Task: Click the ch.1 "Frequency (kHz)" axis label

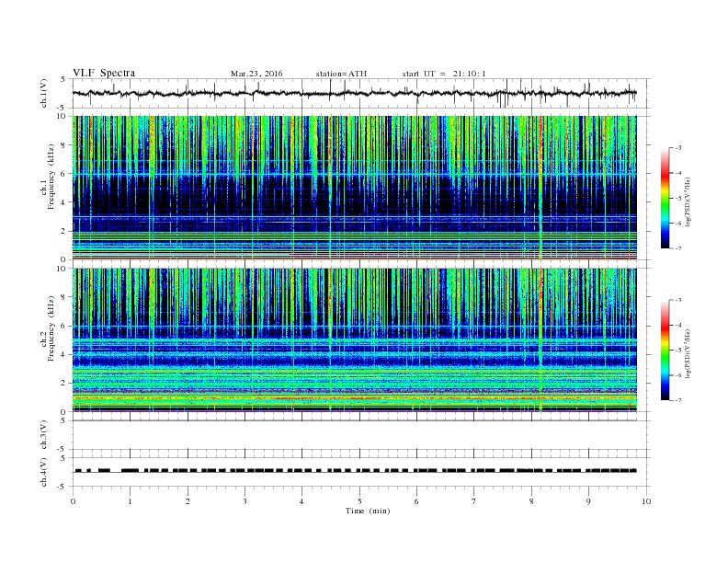Action: [x=51, y=177]
